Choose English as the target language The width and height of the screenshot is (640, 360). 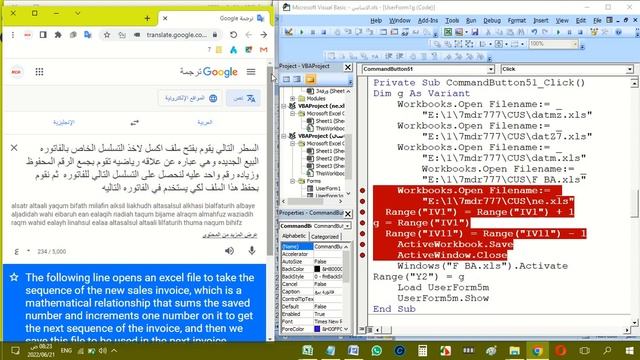point(64,122)
